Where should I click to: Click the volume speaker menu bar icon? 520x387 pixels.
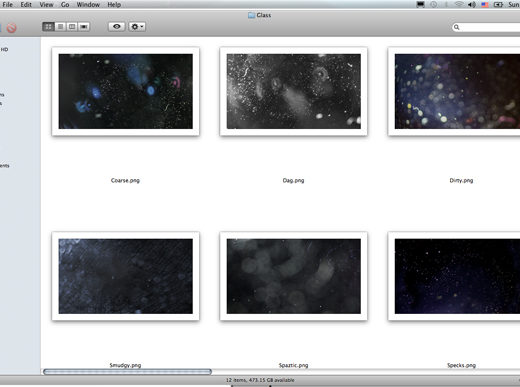click(472, 5)
